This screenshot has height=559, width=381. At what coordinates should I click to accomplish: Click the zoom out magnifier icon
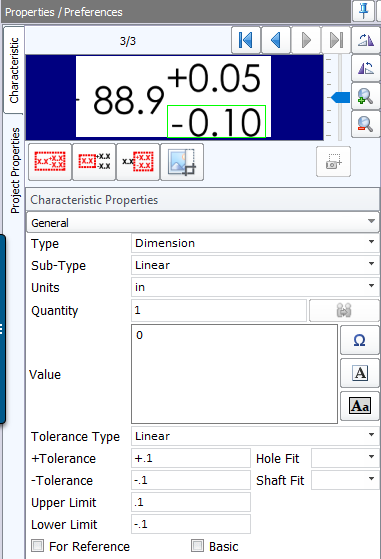coord(366,124)
